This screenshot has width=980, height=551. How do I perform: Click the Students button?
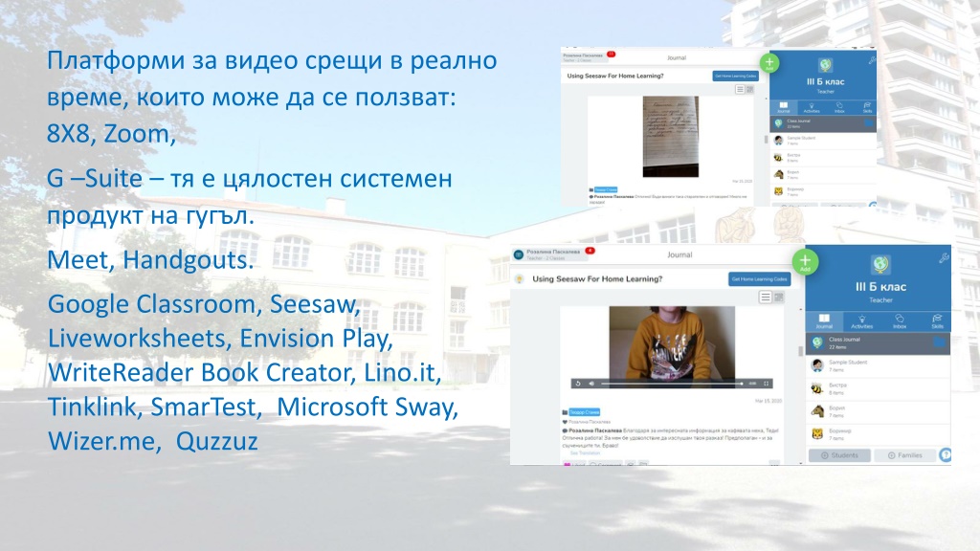click(839, 455)
